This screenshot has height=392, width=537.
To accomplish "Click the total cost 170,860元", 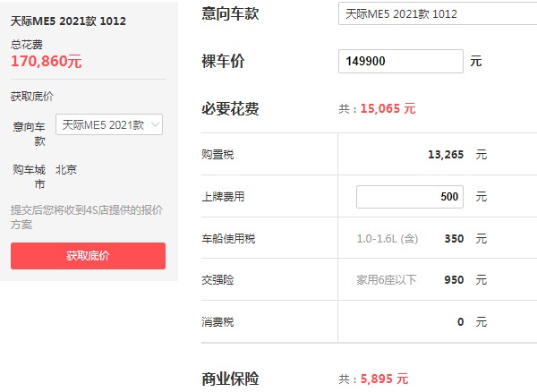I will point(47,61).
